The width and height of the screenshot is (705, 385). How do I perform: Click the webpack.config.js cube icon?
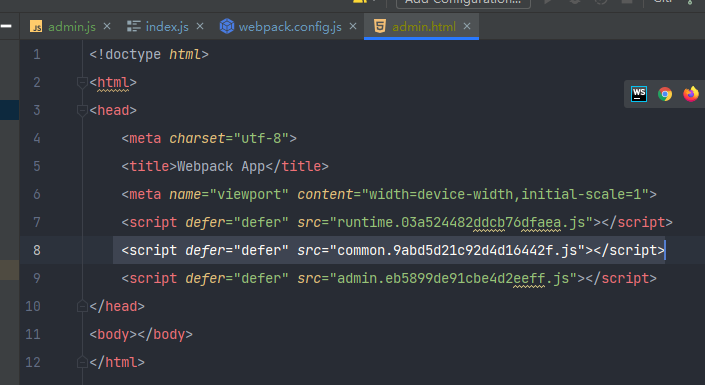(x=227, y=27)
